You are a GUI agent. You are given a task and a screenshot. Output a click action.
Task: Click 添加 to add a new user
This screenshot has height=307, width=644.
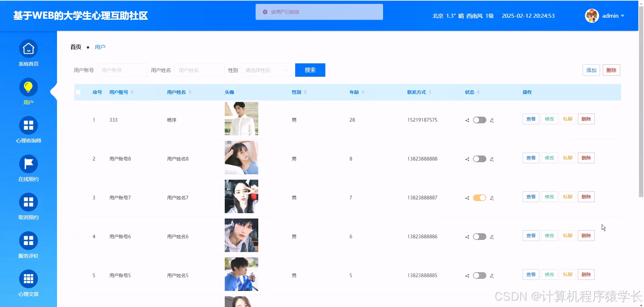591,70
